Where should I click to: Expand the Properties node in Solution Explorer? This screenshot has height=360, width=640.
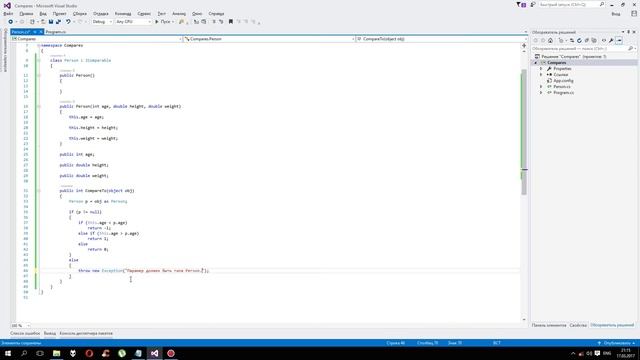point(541,69)
